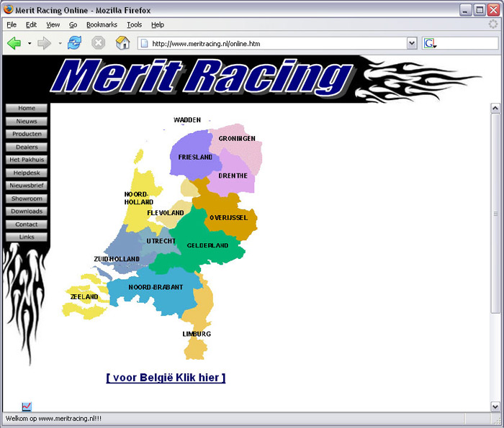This screenshot has height=428, width=504.
Task: Pick Overijssel on the province map
Action: (x=229, y=218)
